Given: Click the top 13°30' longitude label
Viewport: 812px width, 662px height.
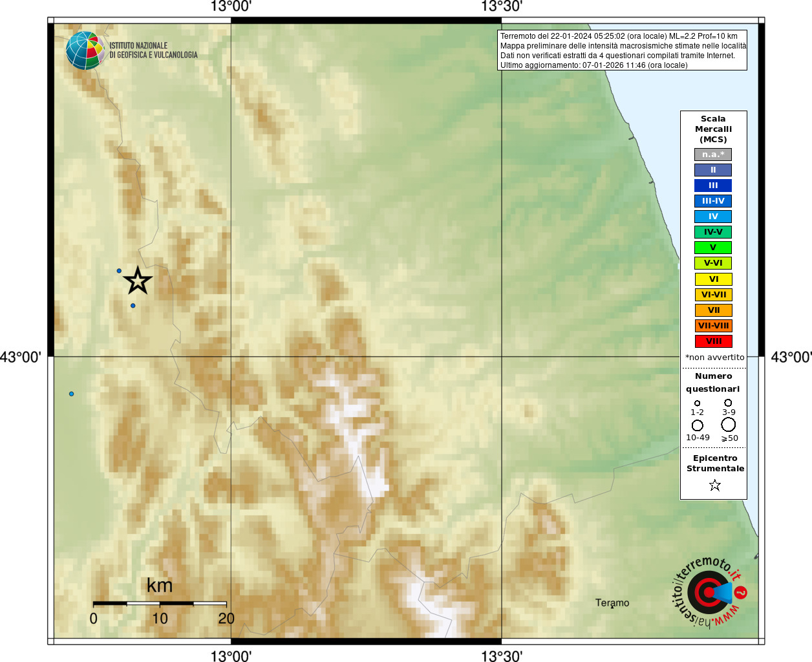Looking at the screenshot, I should pyautogui.click(x=502, y=6).
